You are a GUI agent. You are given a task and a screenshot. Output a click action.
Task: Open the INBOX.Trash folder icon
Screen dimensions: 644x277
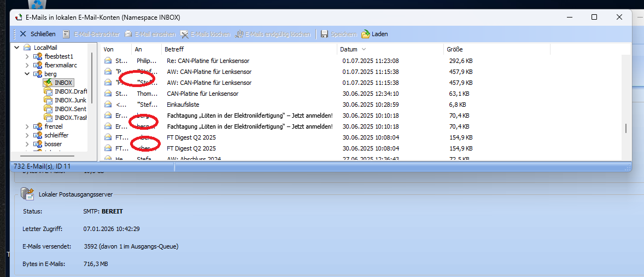(x=48, y=118)
